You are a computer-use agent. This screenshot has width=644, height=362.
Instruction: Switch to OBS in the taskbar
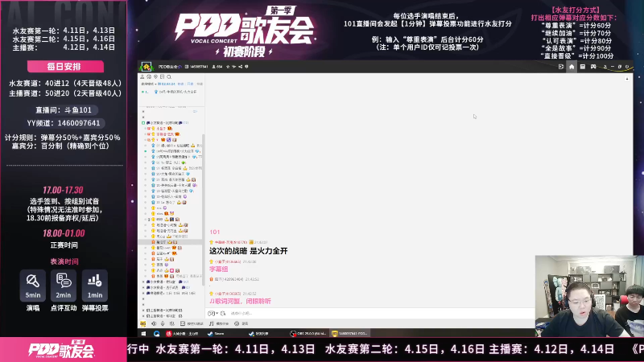click(x=308, y=334)
